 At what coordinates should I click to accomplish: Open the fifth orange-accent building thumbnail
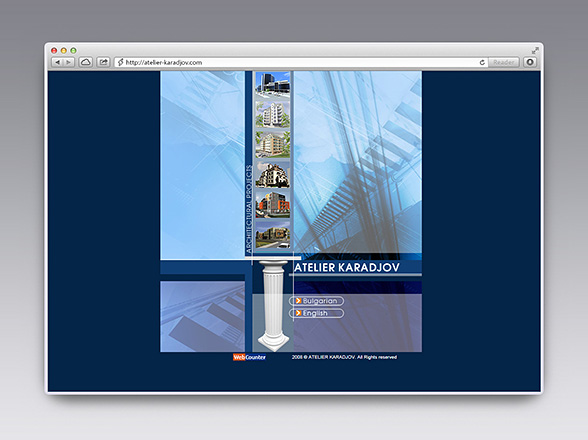(273, 204)
